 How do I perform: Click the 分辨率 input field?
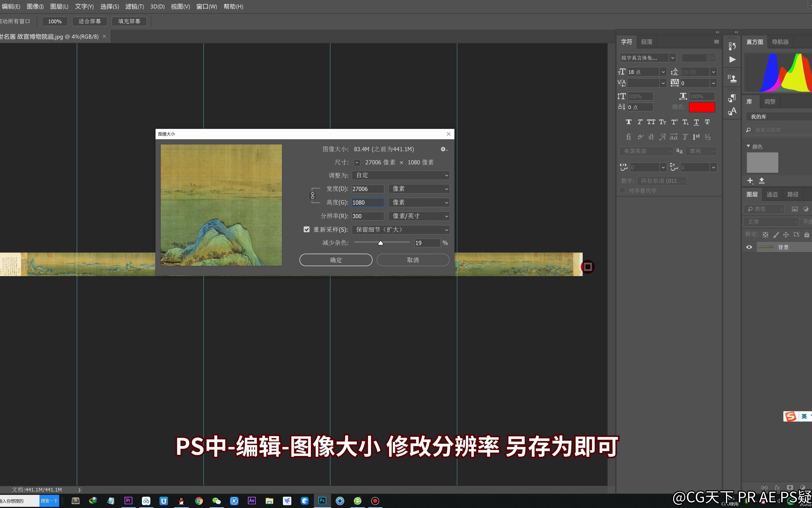click(367, 216)
